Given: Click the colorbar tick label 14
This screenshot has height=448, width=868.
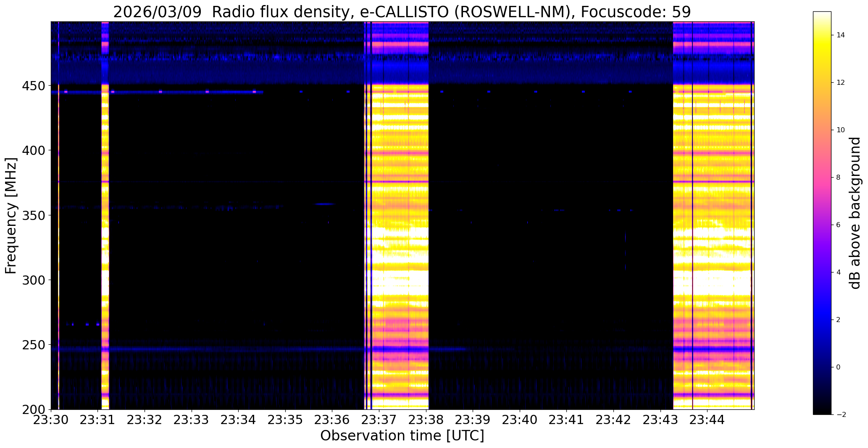Looking at the screenshot, I should pyautogui.click(x=841, y=35).
